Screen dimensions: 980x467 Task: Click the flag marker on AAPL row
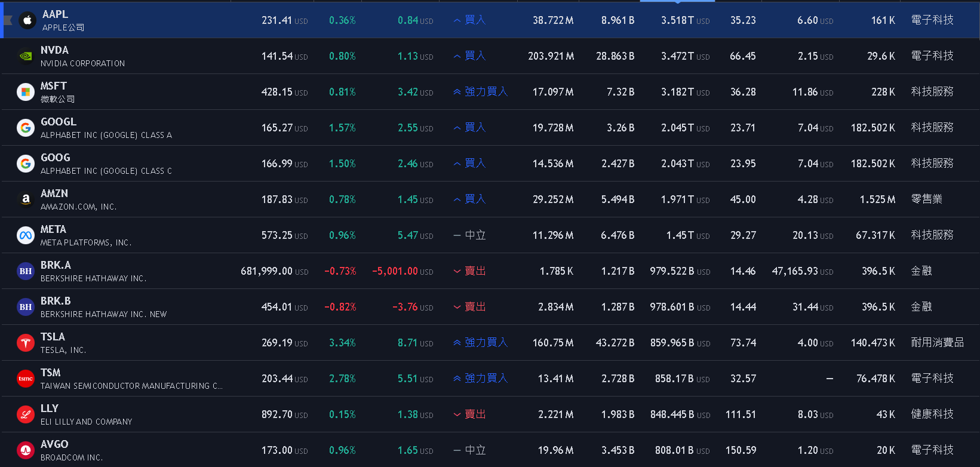click(x=8, y=20)
